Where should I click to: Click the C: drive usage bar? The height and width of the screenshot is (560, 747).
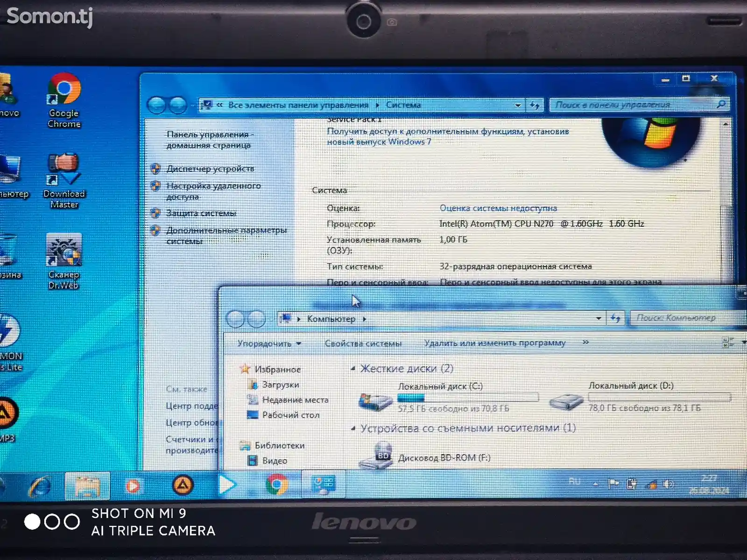(x=468, y=397)
